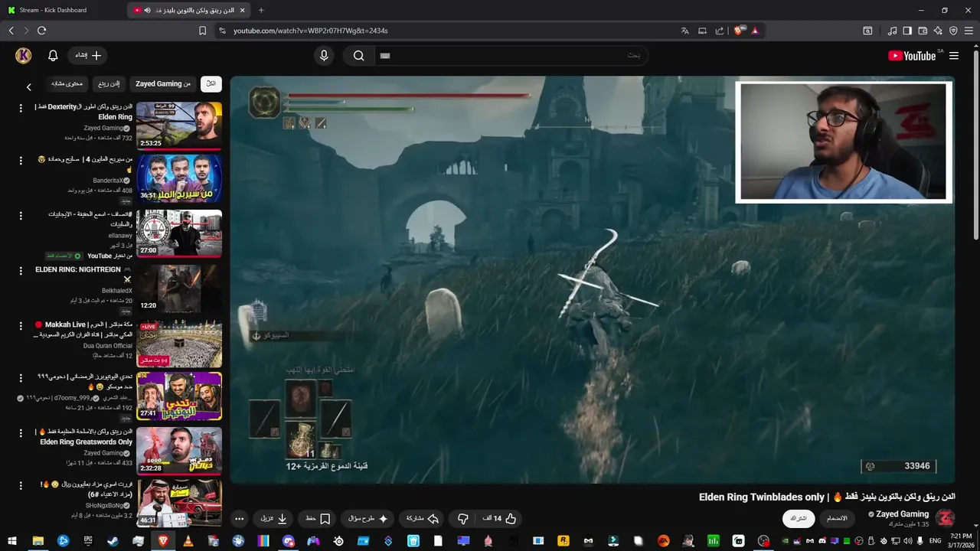Open options for d7oomy_999 challenge video
Viewport: 980px width, 551px height.
pos(21,377)
